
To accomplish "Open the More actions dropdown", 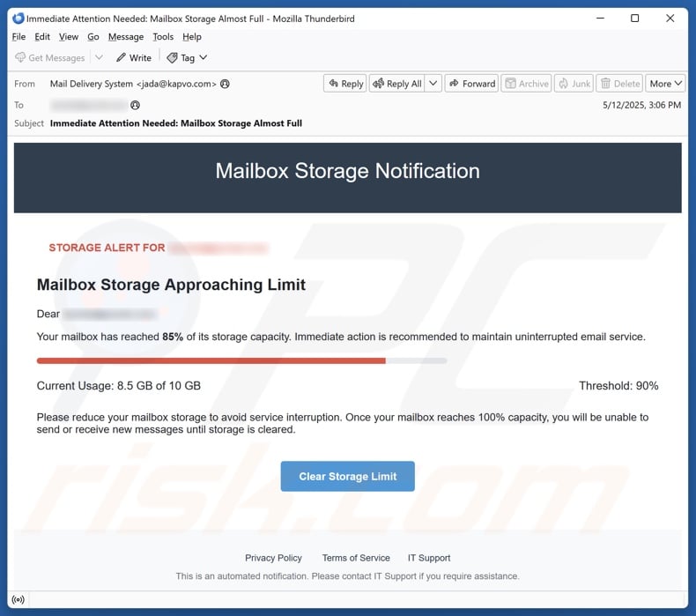I will click(665, 84).
